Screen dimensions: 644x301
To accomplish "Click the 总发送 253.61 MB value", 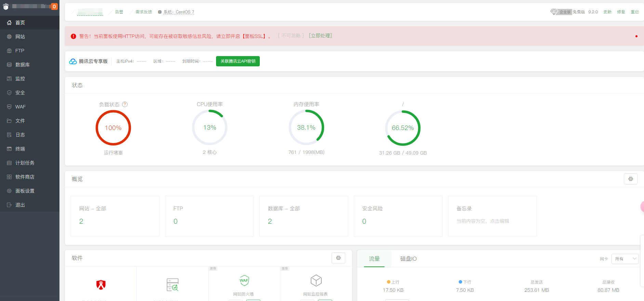I will [x=537, y=290].
